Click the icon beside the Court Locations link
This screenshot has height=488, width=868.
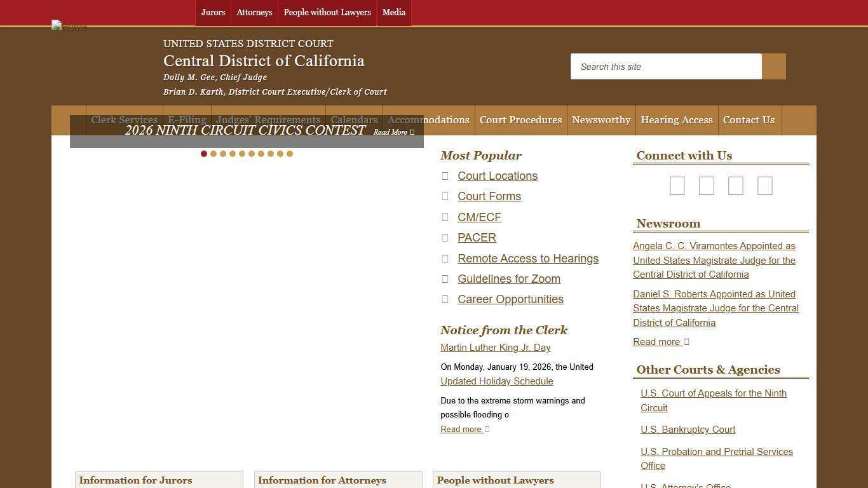[445, 175]
